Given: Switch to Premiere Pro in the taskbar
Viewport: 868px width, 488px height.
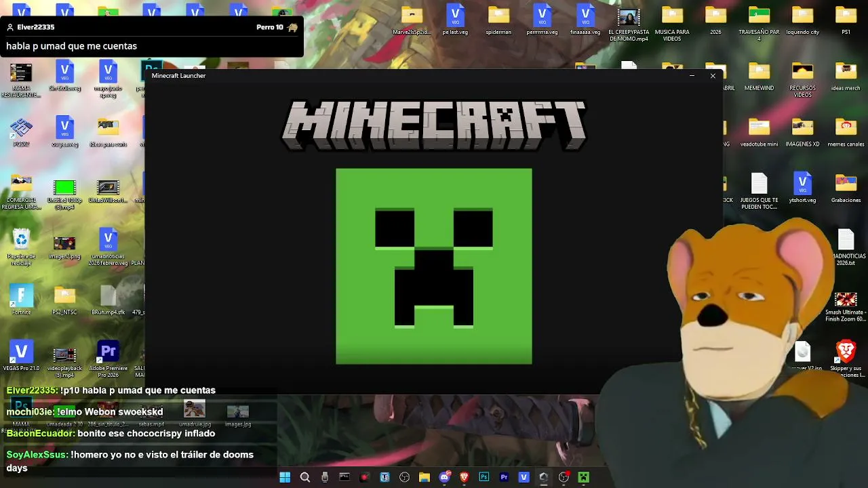Looking at the screenshot, I should point(504,477).
